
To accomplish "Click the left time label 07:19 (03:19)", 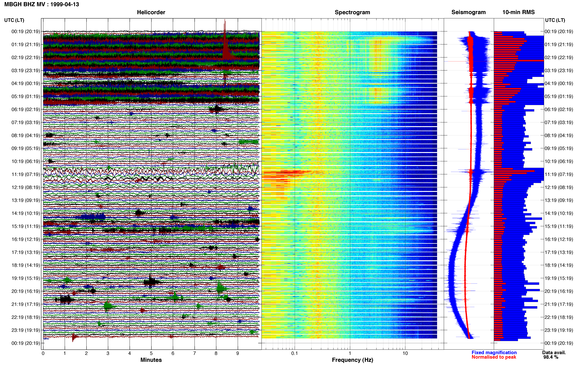I will coord(26,122).
